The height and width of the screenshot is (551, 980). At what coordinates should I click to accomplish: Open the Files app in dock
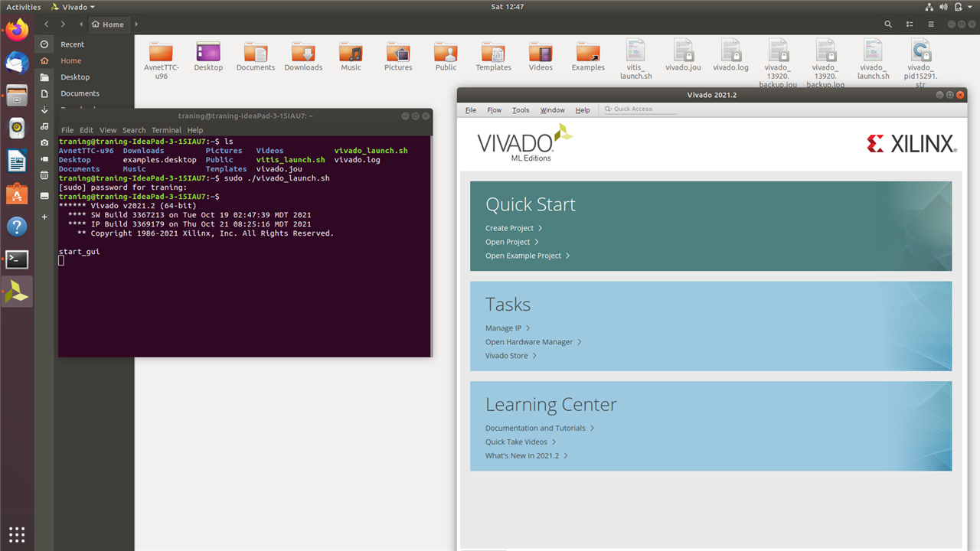[17, 96]
